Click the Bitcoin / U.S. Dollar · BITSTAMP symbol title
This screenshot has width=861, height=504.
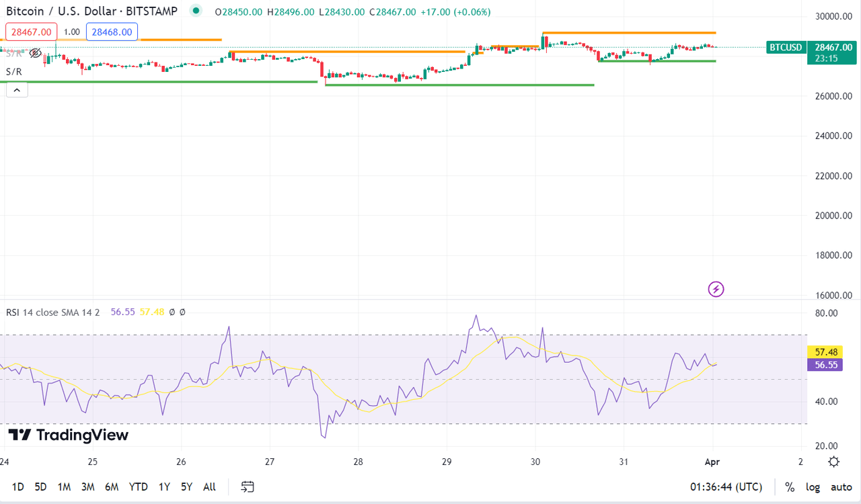coord(91,11)
